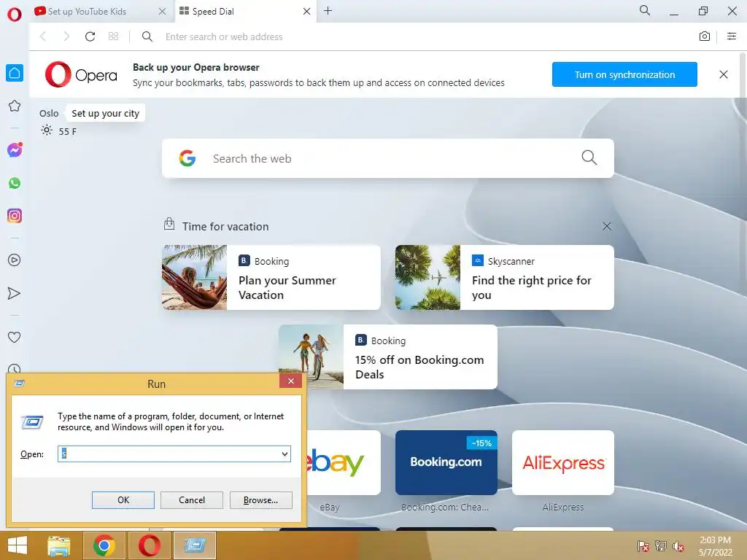Open network status tray icon
This screenshot has width=747, height=560.
[x=661, y=546]
